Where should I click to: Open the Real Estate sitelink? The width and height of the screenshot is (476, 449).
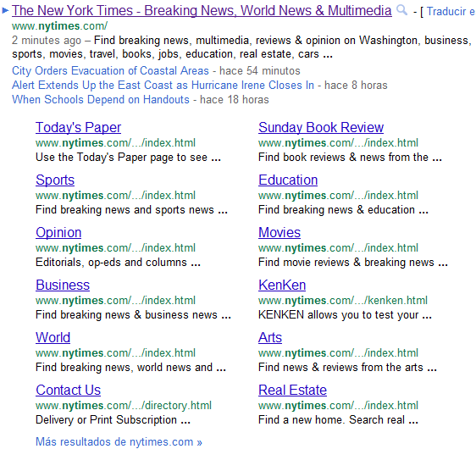coord(292,390)
